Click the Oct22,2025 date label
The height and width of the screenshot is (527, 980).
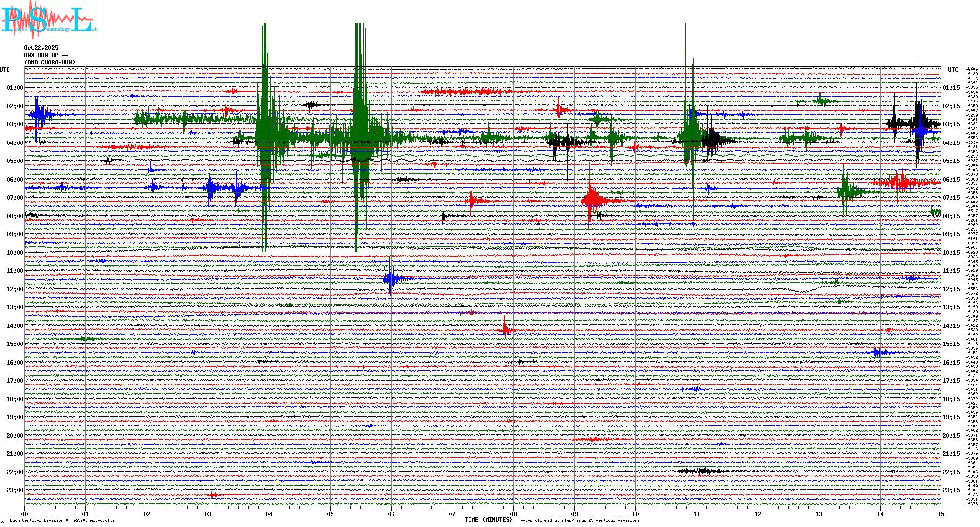tap(41, 48)
